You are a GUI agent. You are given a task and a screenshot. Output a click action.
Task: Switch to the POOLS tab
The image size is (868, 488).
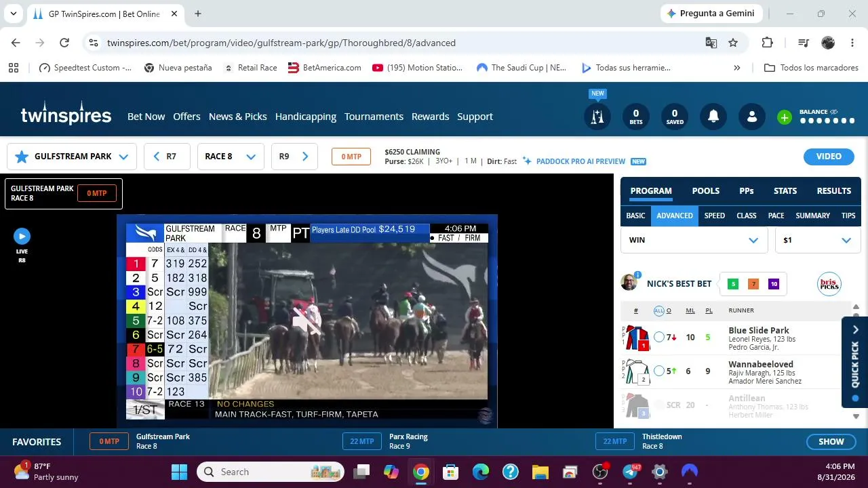[706, 191]
